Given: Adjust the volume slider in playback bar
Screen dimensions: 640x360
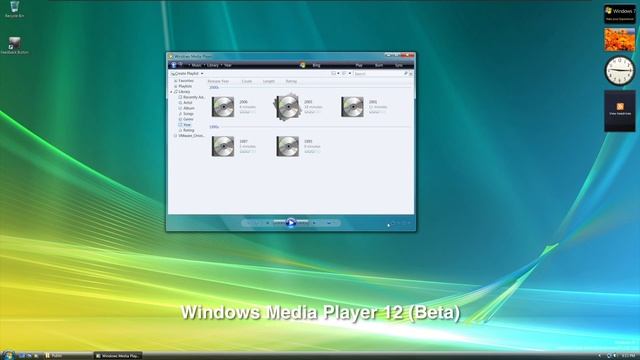Looking at the screenshot, I should click(x=329, y=223).
